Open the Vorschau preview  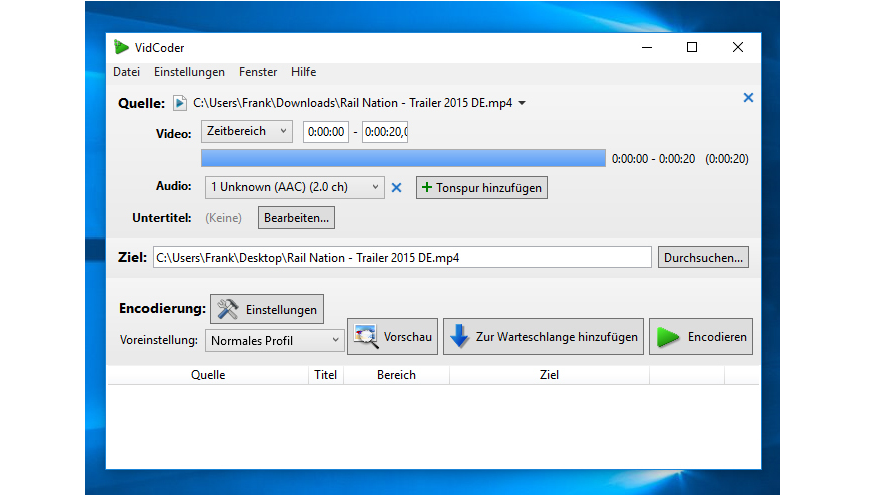coord(392,337)
